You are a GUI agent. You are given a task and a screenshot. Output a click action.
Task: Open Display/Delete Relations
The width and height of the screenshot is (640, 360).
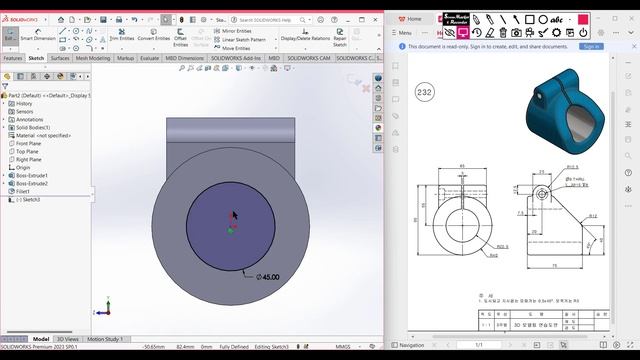(x=305, y=35)
